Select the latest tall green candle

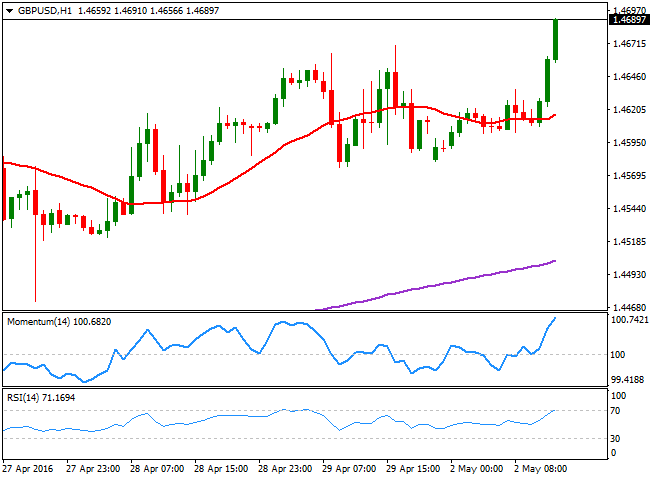point(555,40)
